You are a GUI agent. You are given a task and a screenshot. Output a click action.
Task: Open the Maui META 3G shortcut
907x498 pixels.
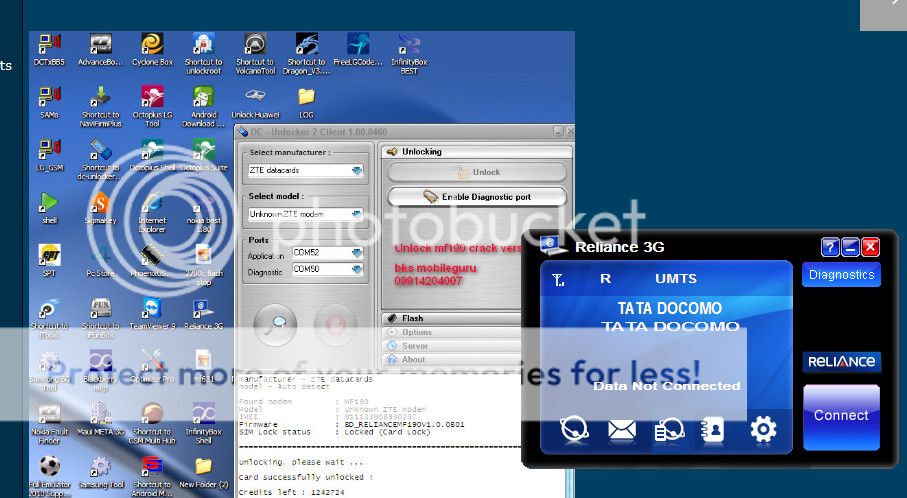coord(101,419)
